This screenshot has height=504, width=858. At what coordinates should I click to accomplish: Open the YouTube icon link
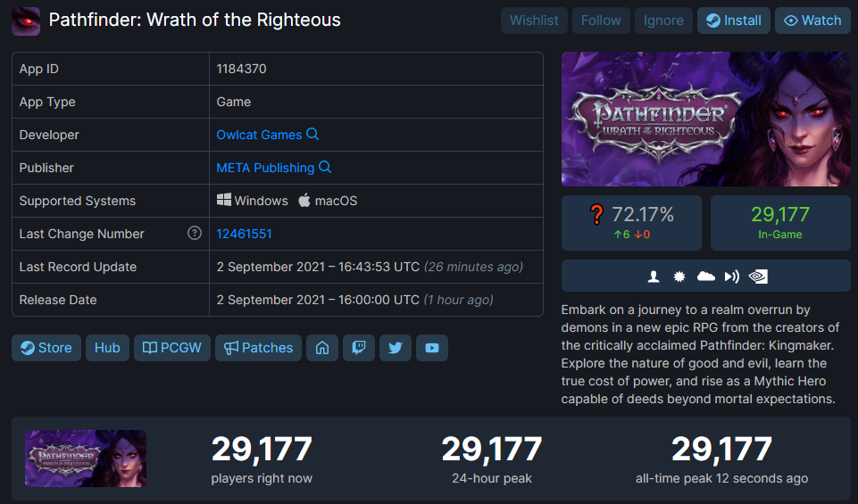432,348
